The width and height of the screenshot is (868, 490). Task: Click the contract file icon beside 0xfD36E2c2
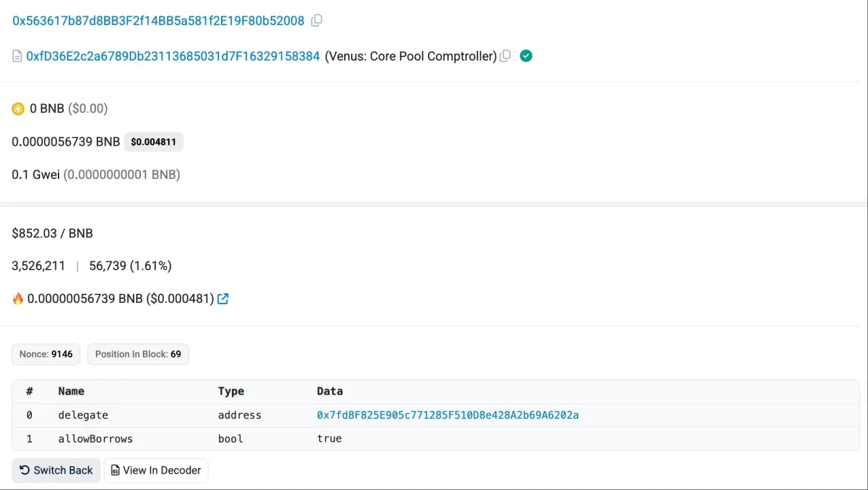point(17,56)
